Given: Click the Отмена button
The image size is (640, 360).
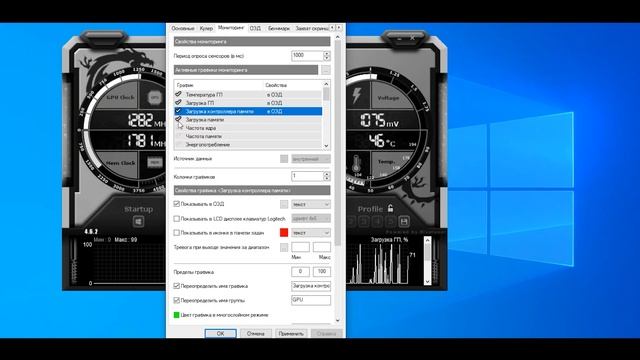Looking at the screenshot, I should [x=256, y=333].
